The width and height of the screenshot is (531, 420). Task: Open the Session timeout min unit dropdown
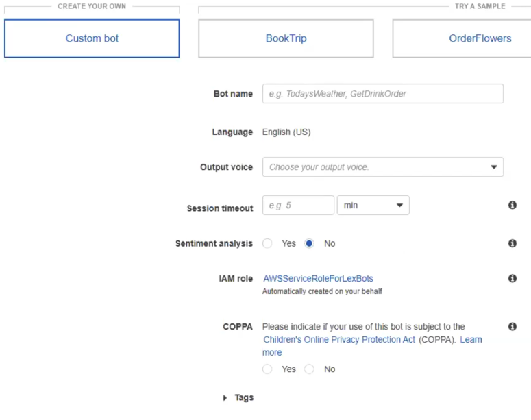click(x=373, y=206)
